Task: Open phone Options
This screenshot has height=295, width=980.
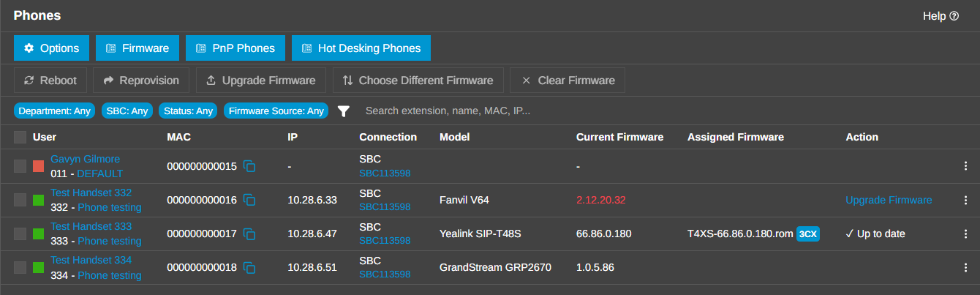Action: 51,48
